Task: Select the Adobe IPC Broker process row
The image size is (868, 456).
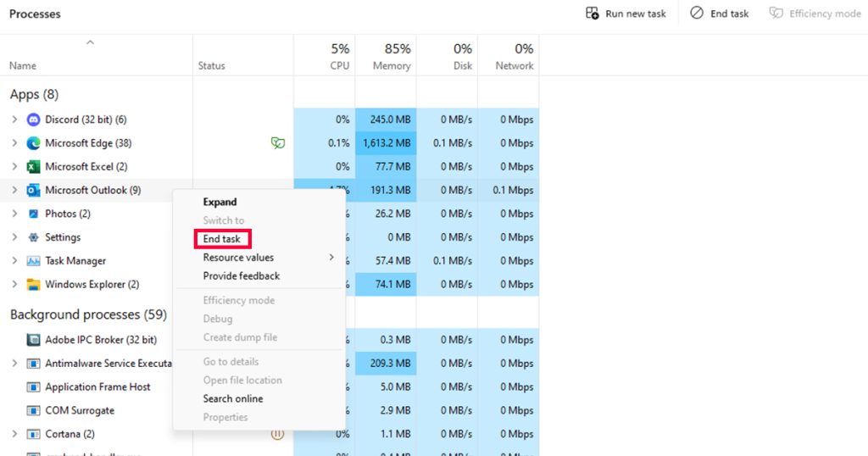Action: pyautogui.click(x=100, y=340)
